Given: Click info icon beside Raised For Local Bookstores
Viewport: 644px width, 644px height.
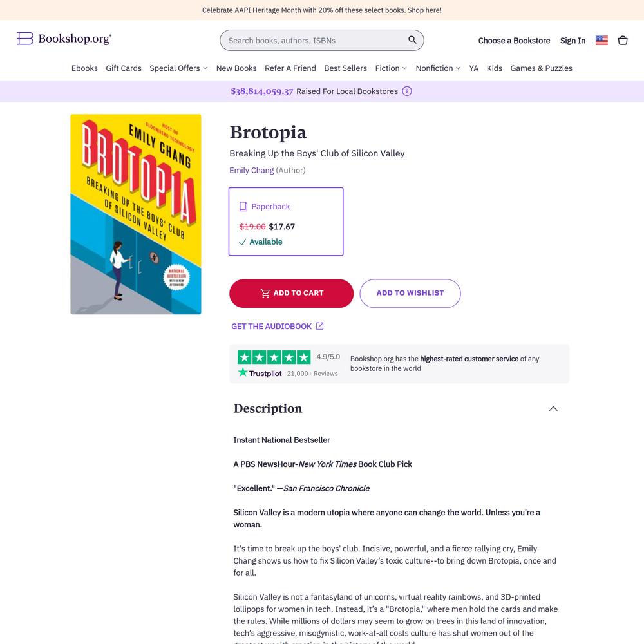Looking at the screenshot, I should (x=406, y=91).
